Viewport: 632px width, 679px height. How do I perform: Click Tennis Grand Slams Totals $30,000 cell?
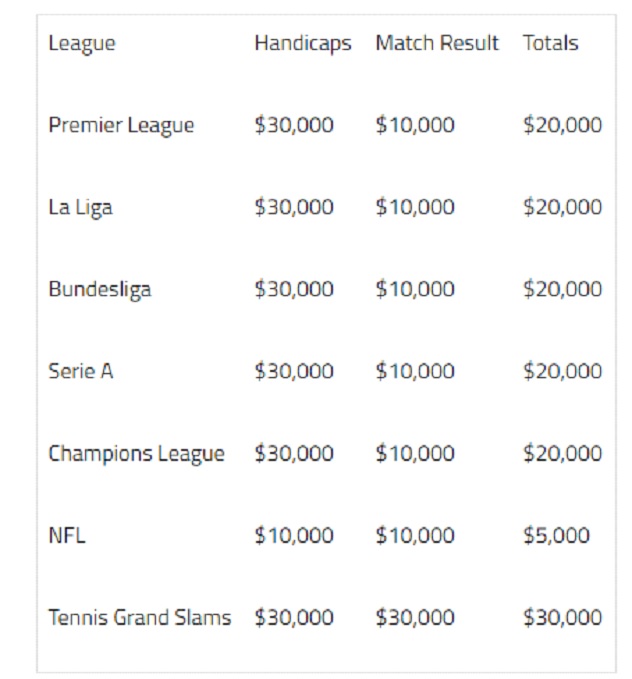(563, 618)
